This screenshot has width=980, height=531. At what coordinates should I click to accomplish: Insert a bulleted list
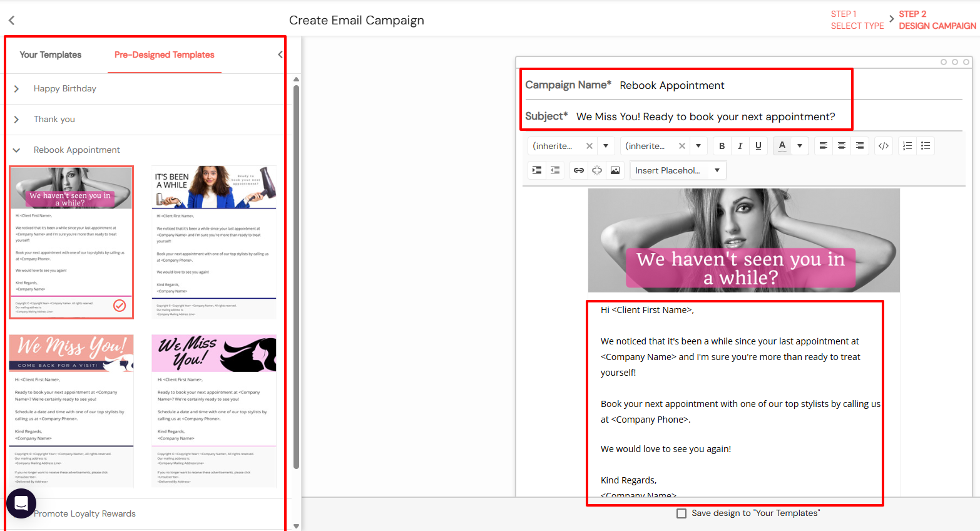(925, 145)
